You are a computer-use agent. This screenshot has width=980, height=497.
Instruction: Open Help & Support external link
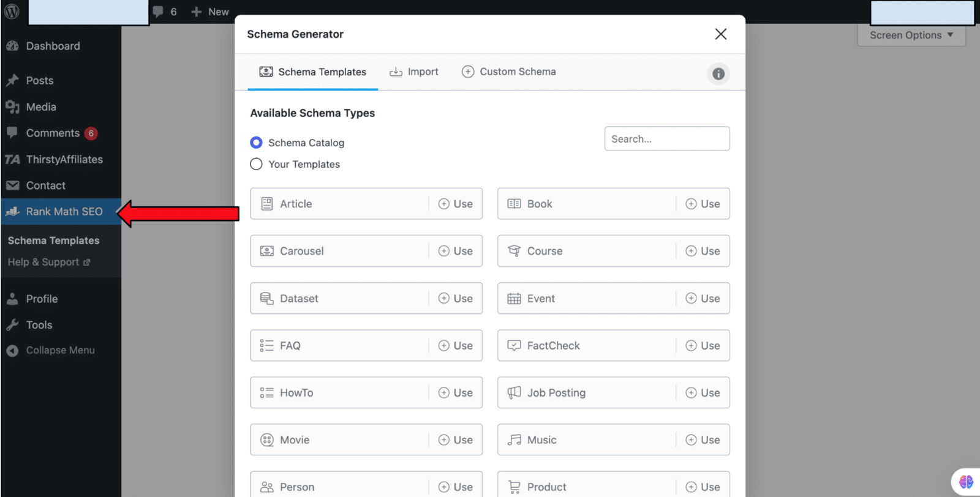coord(49,262)
